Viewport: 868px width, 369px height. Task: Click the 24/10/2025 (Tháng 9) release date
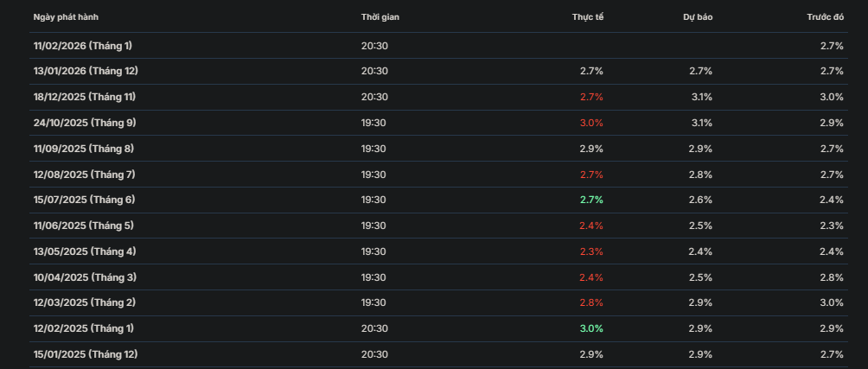coord(84,123)
